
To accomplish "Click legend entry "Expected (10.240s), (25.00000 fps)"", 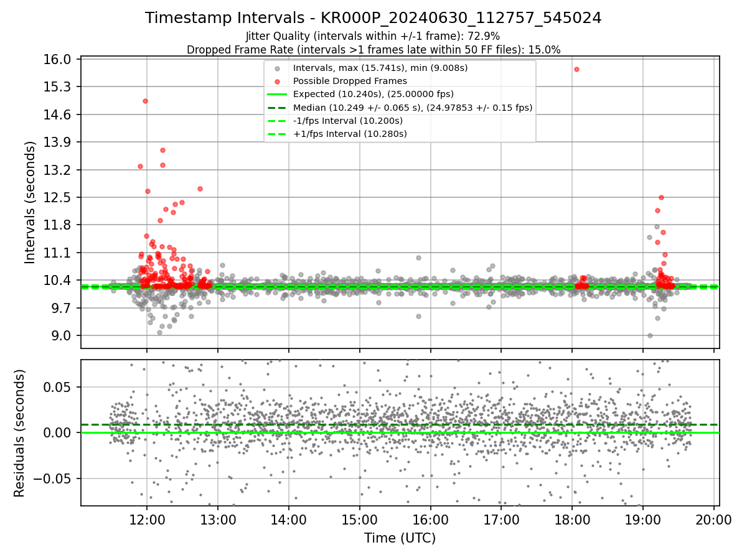I will click(x=373, y=94).
